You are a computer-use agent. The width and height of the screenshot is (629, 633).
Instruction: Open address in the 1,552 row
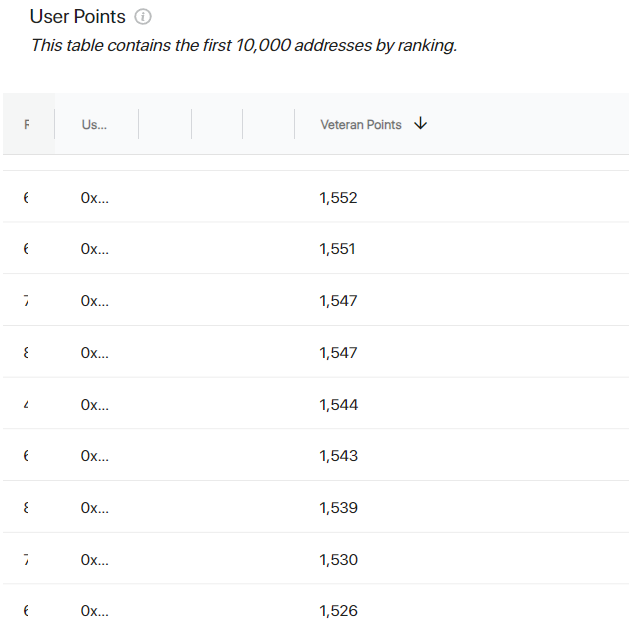coord(94,198)
